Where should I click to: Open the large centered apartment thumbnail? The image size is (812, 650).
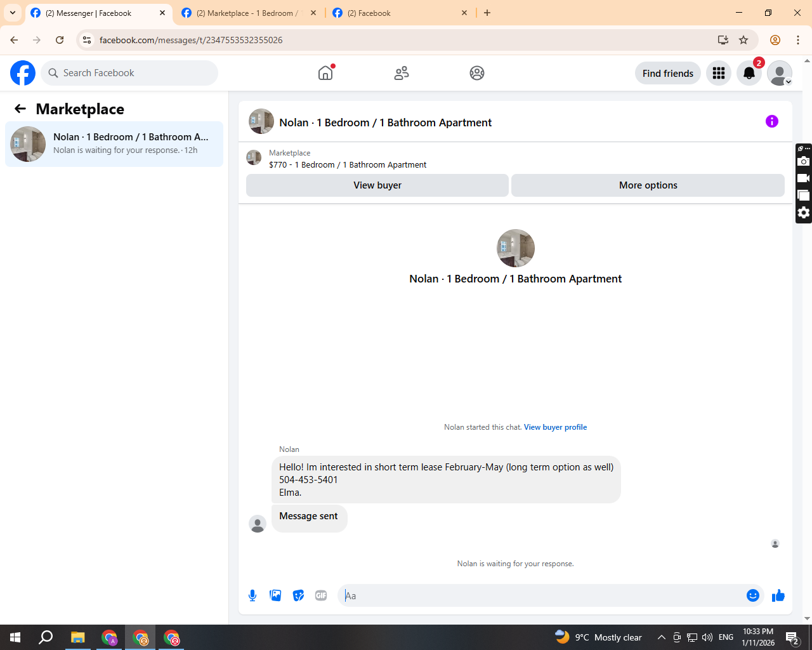(x=516, y=248)
